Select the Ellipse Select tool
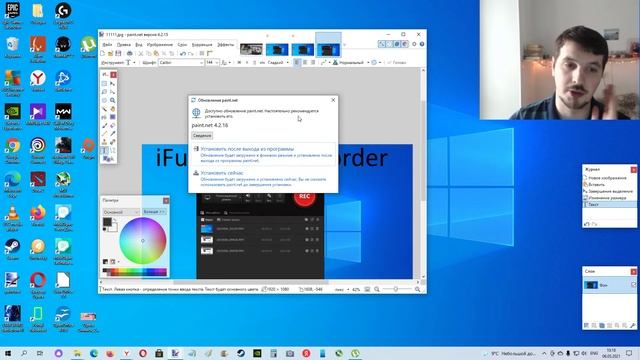 point(104,100)
